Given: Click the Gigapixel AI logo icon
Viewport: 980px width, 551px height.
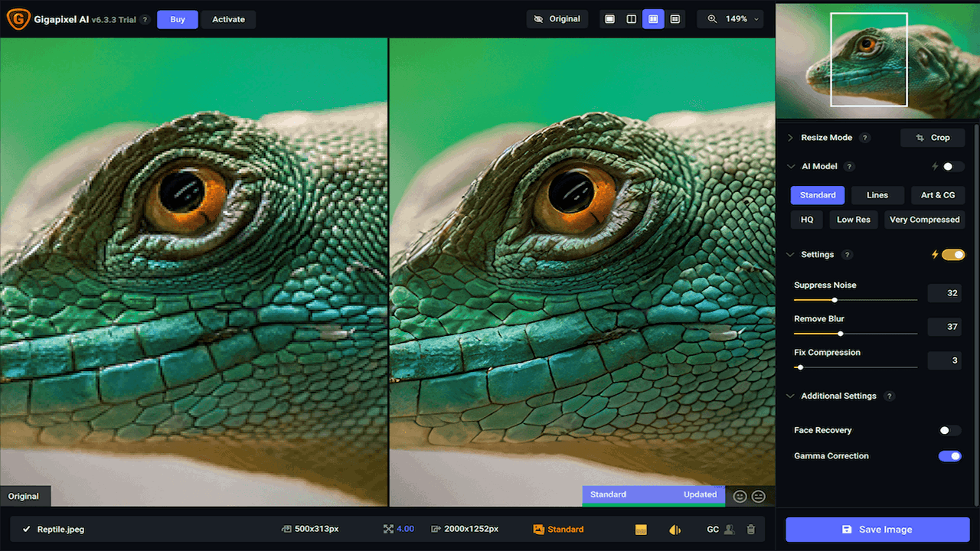Looking at the screenshot, I should (x=18, y=19).
